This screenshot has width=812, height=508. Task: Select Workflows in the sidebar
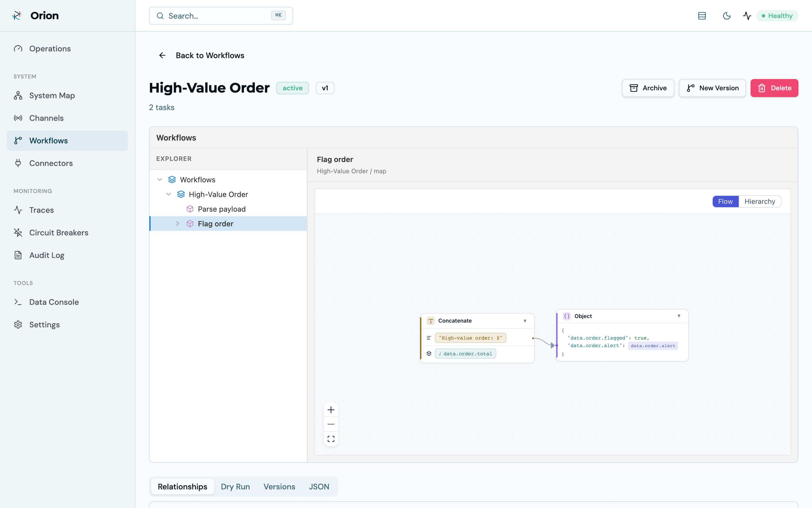tap(67, 141)
